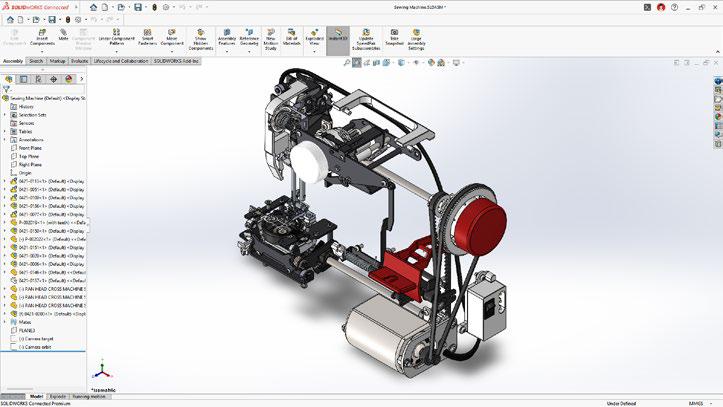This screenshot has height=407, width=723.
Task: Switch to the Sketch tab
Action: click(x=36, y=61)
